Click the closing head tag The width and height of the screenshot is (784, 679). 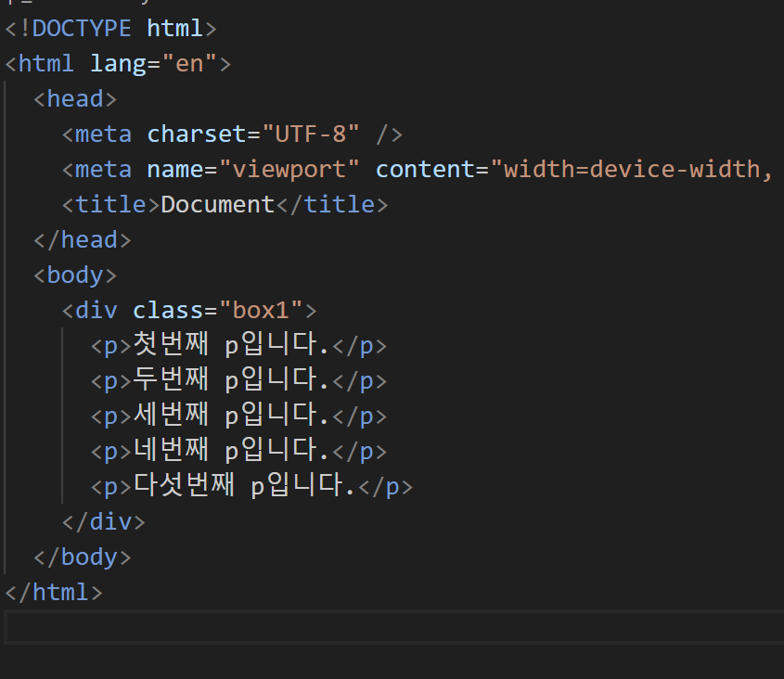click(82, 240)
